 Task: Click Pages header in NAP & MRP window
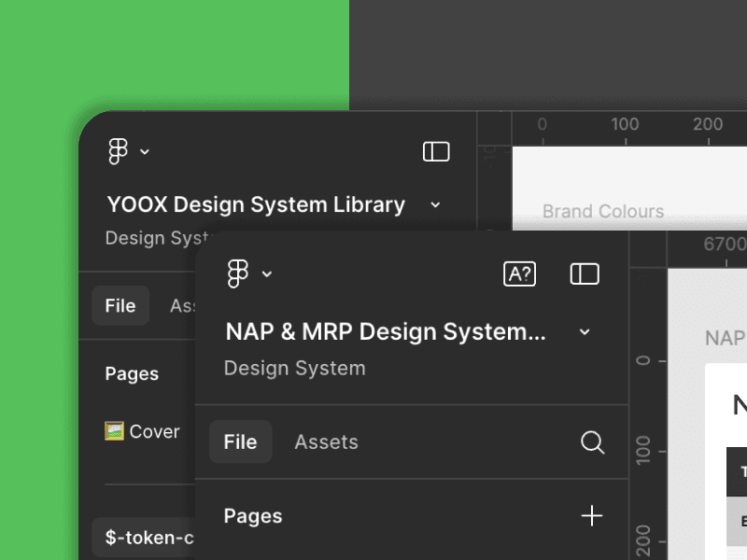click(253, 516)
